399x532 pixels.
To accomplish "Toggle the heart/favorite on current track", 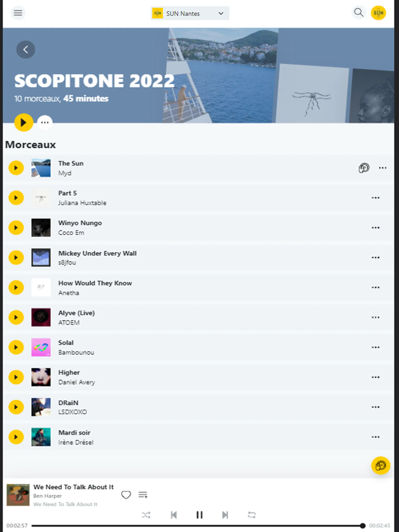I will [126, 495].
